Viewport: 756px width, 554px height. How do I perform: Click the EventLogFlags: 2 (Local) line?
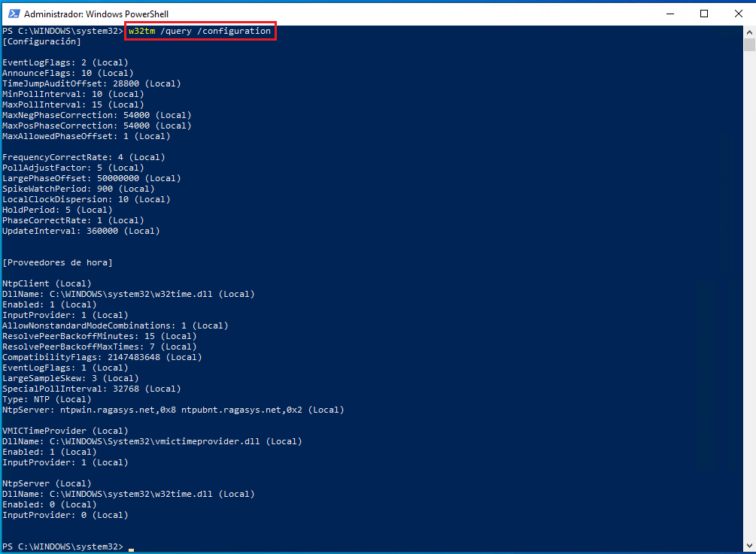tap(64, 62)
